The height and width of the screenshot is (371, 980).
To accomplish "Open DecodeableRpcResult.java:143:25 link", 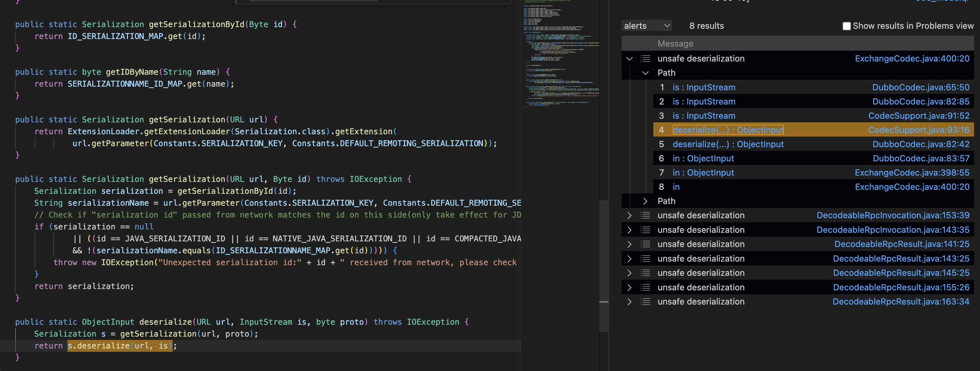I will [901, 259].
